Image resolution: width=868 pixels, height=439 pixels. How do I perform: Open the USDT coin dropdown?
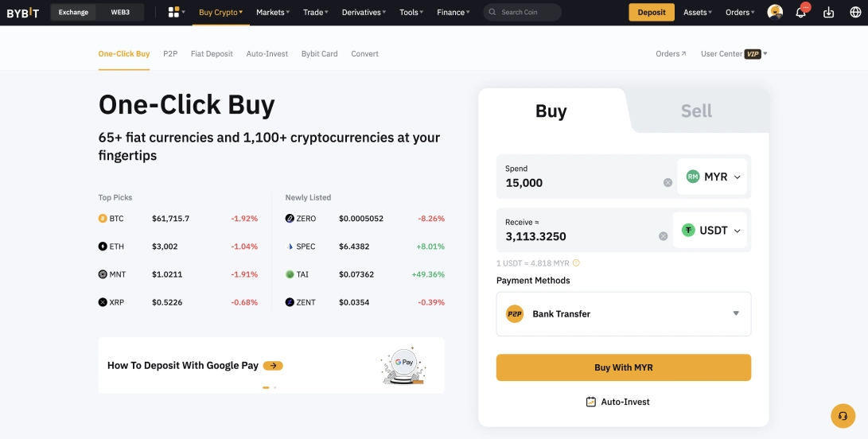point(710,231)
